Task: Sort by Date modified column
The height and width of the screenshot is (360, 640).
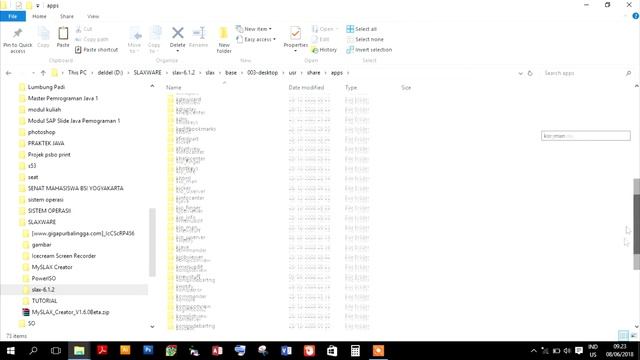Action: 306,87
